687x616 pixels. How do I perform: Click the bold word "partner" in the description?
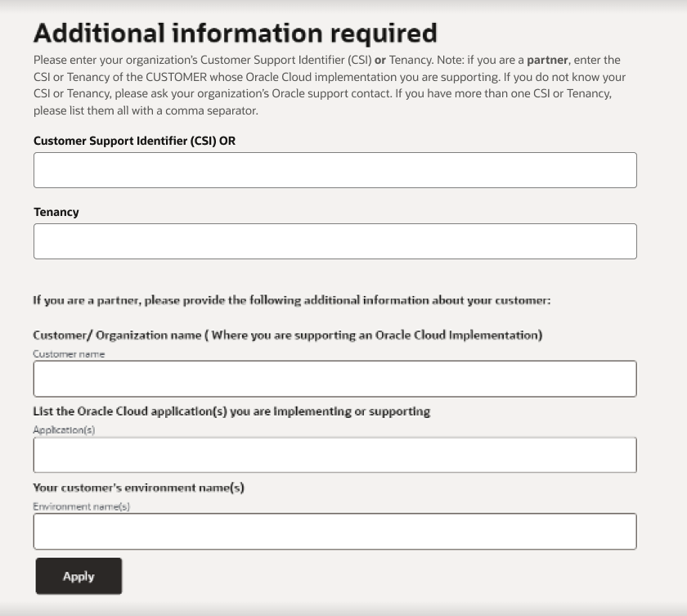(547, 61)
